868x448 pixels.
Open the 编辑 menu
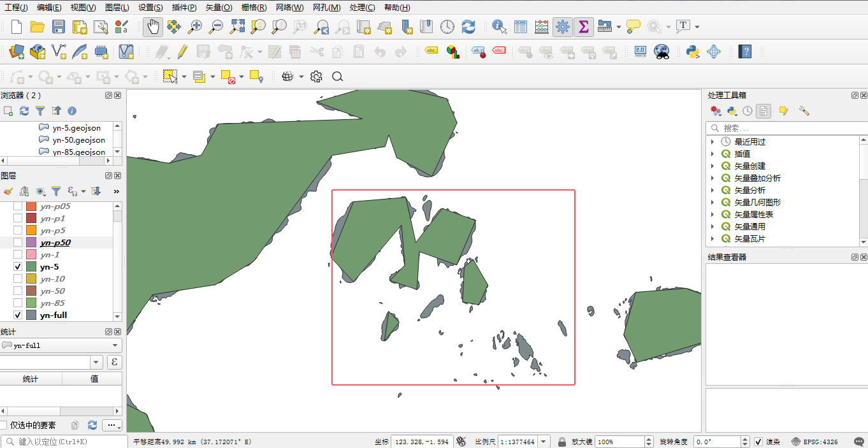pos(49,8)
